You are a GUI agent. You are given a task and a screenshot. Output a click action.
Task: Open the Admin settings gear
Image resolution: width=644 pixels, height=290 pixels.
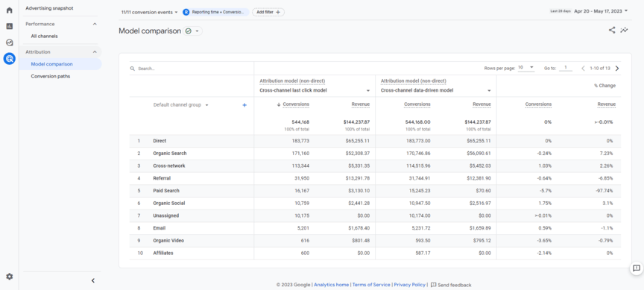tap(9, 277)
